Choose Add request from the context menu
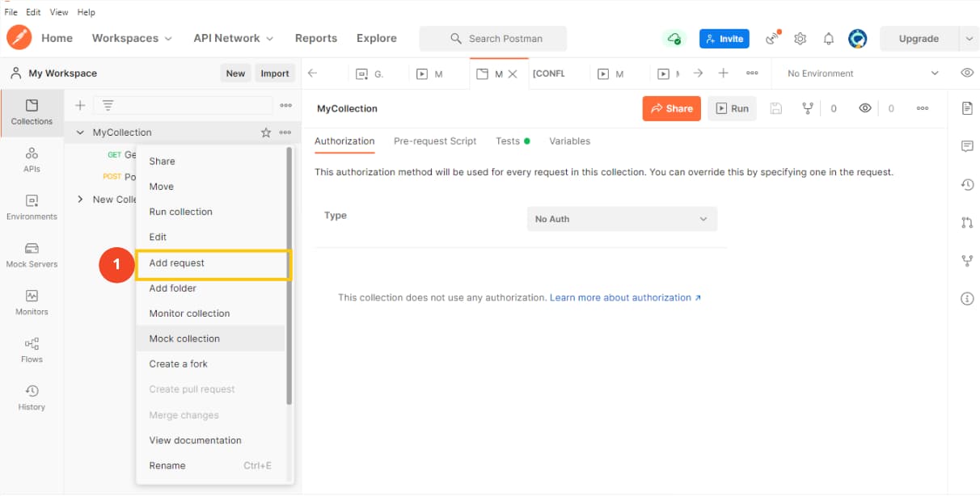980x496 pixels. (x=176, y=263)
